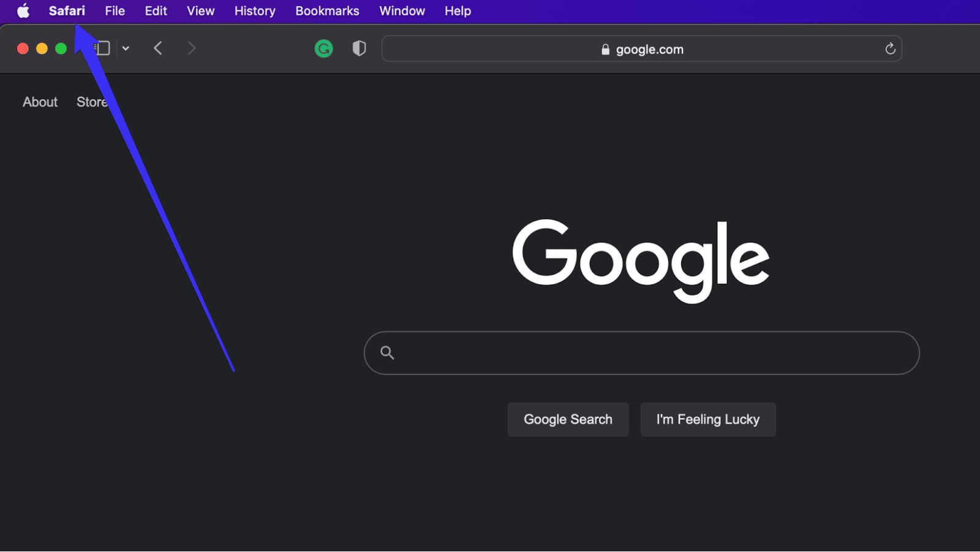
Task: Toggle the green full-screen window control
Action: tap(61, 48)
